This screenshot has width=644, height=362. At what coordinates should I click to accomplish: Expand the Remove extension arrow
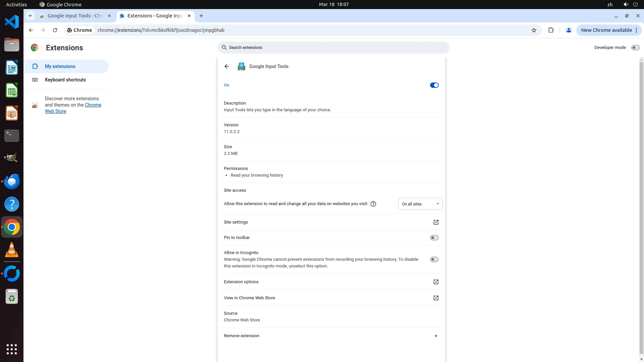pyautogui.click(x=436, y=336)
